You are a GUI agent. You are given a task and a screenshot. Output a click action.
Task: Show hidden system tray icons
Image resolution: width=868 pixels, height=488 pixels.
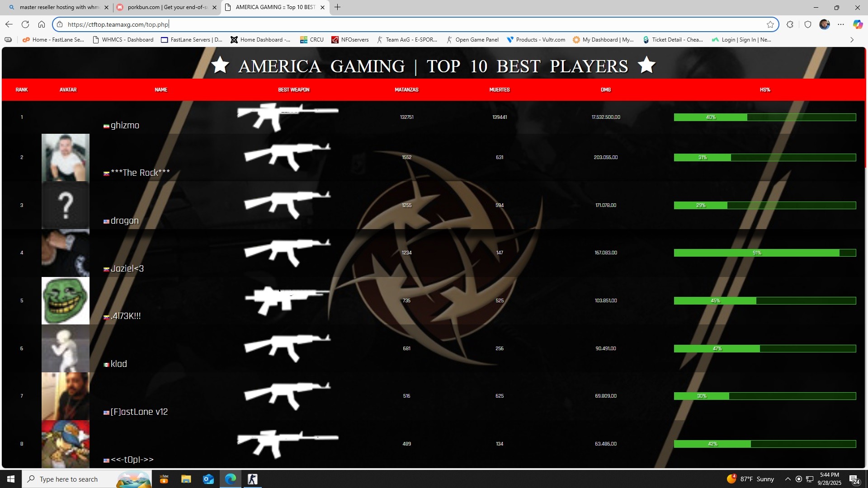[x=788, y=479]
